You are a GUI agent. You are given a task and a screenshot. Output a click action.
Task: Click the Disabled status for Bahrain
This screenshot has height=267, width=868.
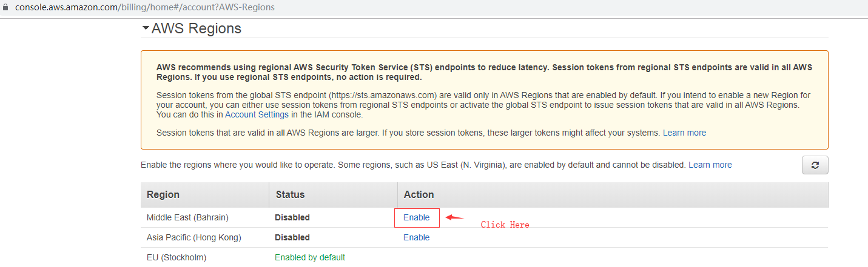point(292,217)
